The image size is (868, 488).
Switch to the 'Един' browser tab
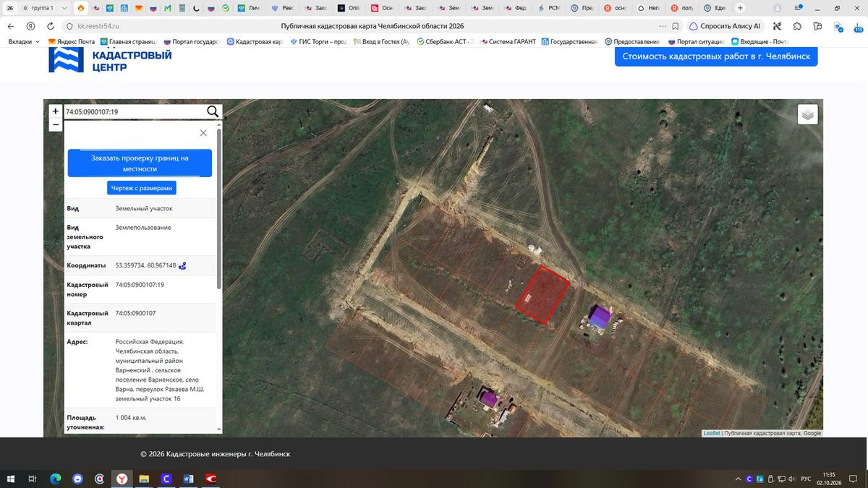715,8
